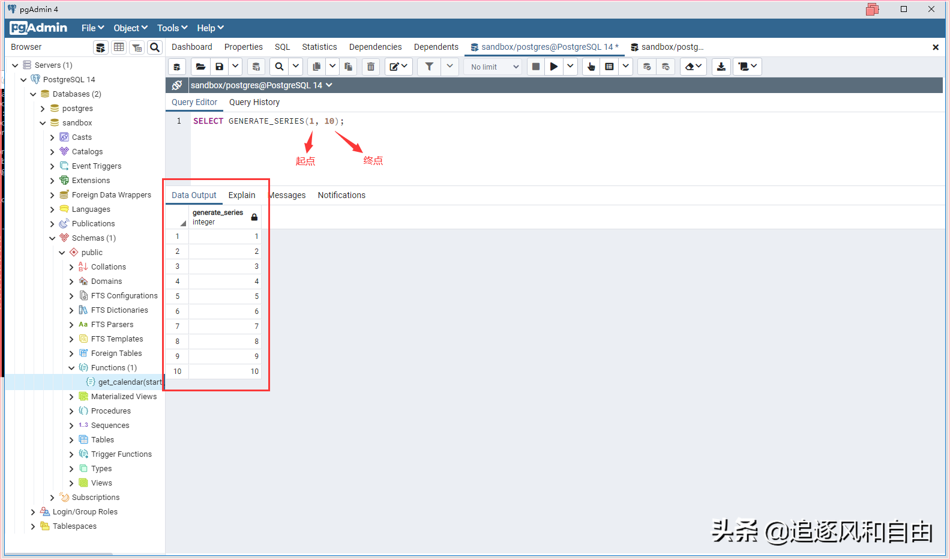Viewport: 950px width, 560px height.
Task: Open the Edit dropdown with pencil icon
Action: tap(399, 67)
